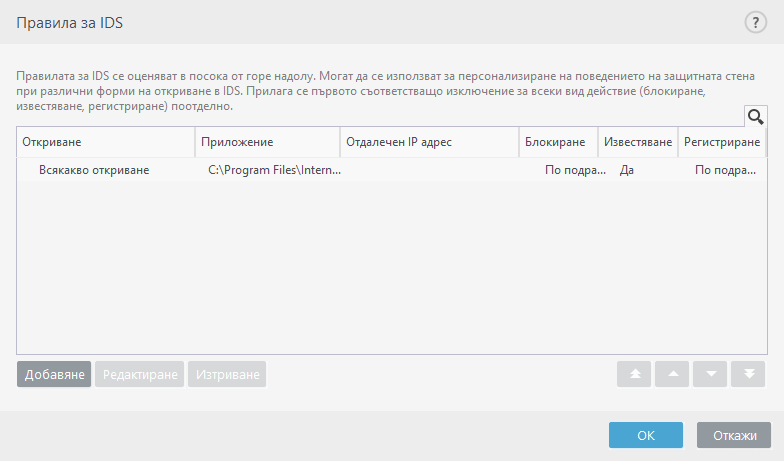Click the Изтриване button

(x=227, y=374)
